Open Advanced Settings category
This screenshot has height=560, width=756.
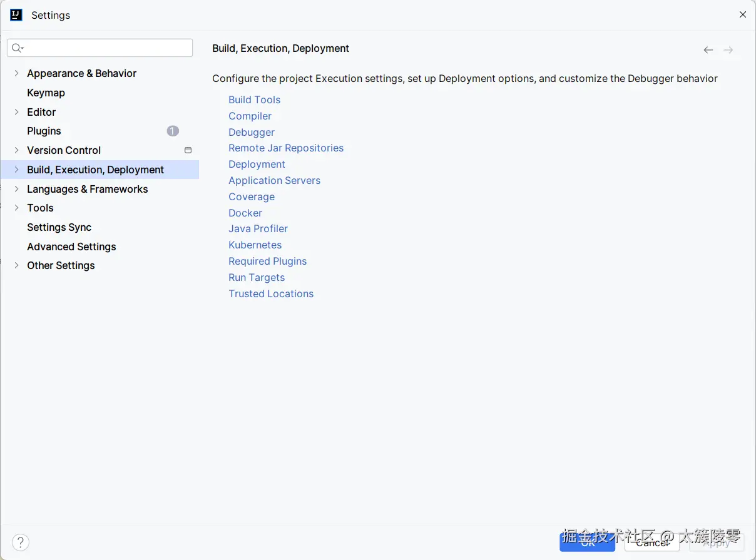[x=71, y=247]
